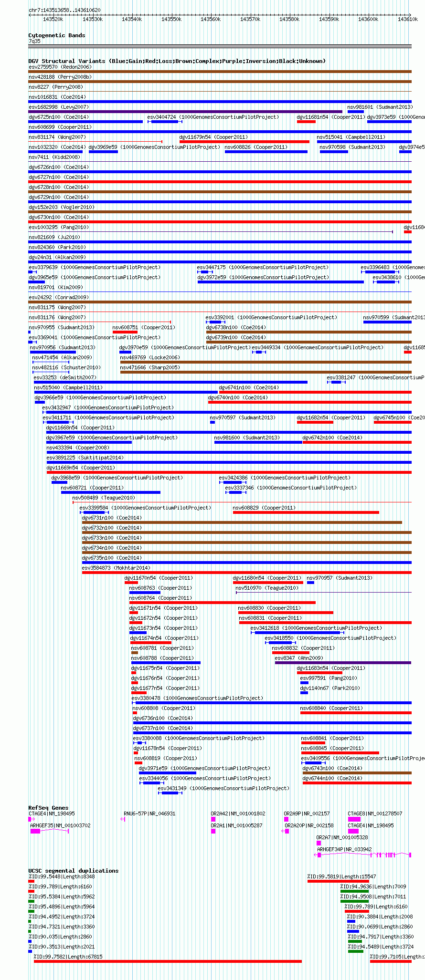Click the CTAGE8|NM_001278507 gene label
The height and width of the screenshot is (980, 425).
click(375, 813)
